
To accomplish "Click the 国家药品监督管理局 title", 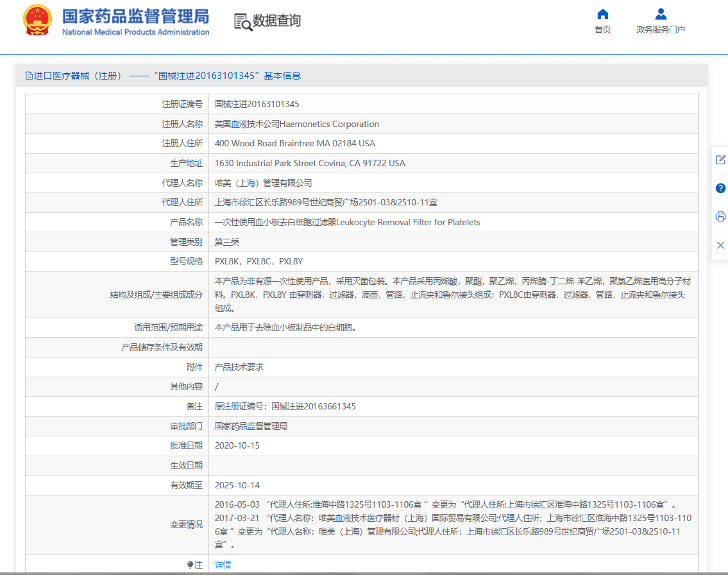I will [x=135, y=16].
